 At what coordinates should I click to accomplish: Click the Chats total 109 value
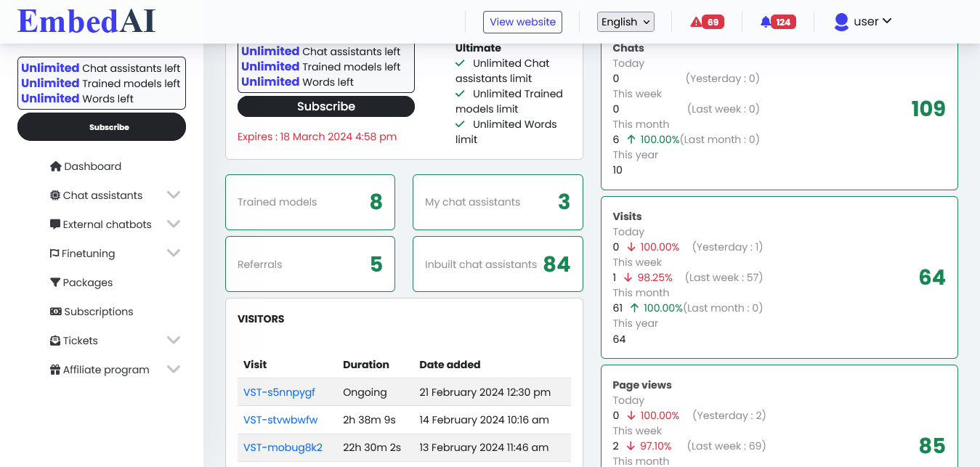point(928,109)
